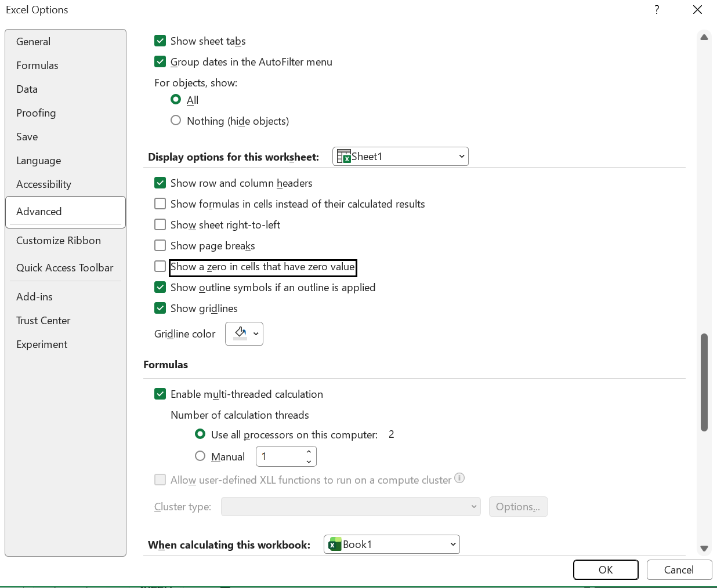Open the Trust Center category
This screenshot has height=588, width=717.
click(66, 321)
